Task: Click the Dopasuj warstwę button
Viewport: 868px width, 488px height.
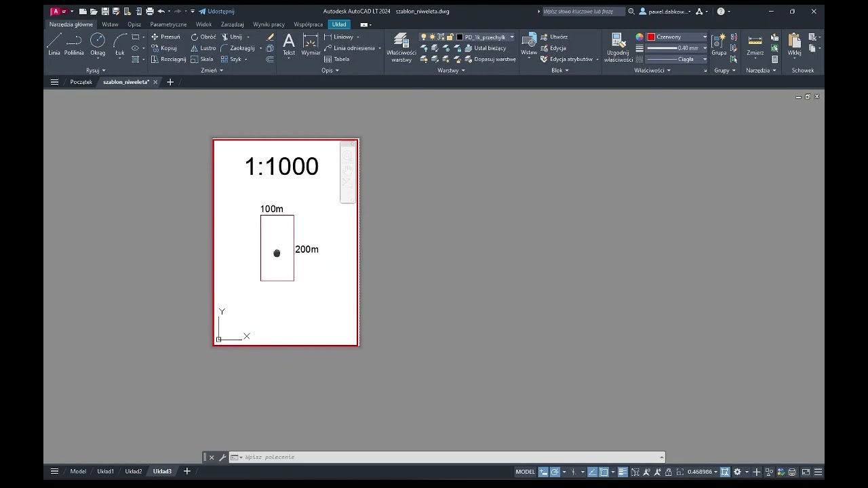Action: pyautogui.click(x=491, y=59)
